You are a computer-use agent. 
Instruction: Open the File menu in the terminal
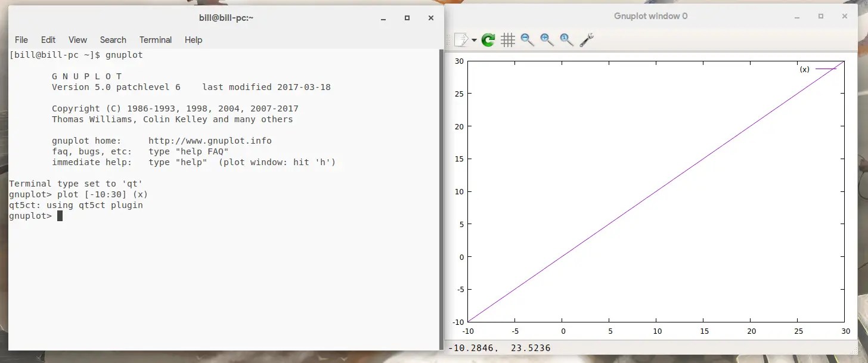(21, 40)
